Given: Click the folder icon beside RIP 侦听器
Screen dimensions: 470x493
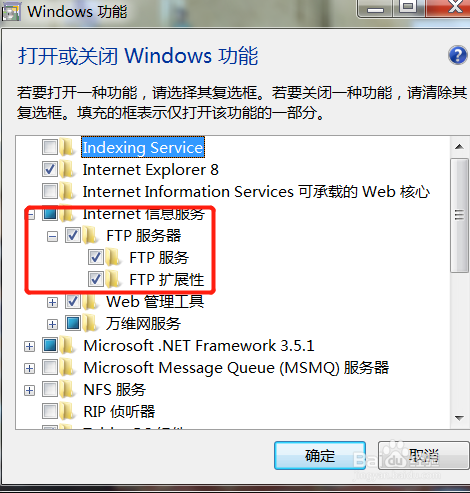Looking at the screenshot, I should [68, 411].
